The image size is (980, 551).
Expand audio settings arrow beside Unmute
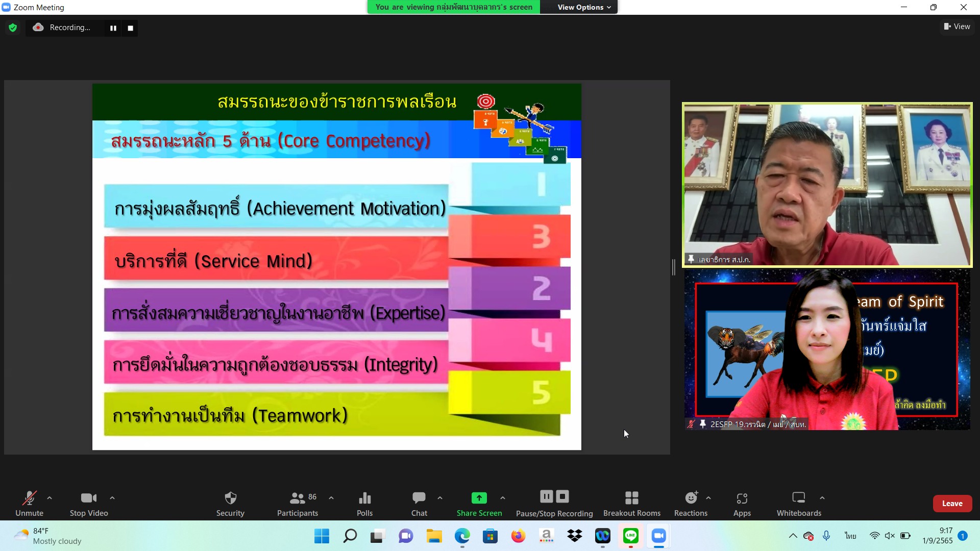50,497
